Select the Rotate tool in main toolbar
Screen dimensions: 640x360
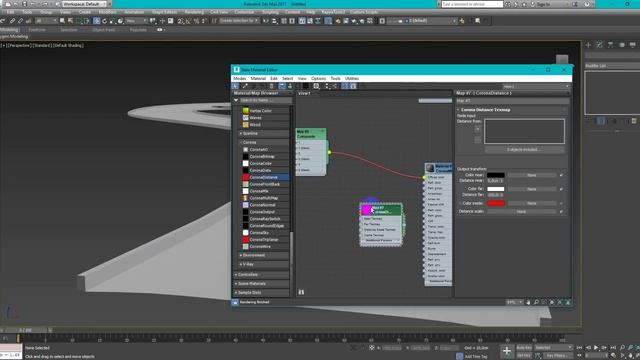[104, 21]
